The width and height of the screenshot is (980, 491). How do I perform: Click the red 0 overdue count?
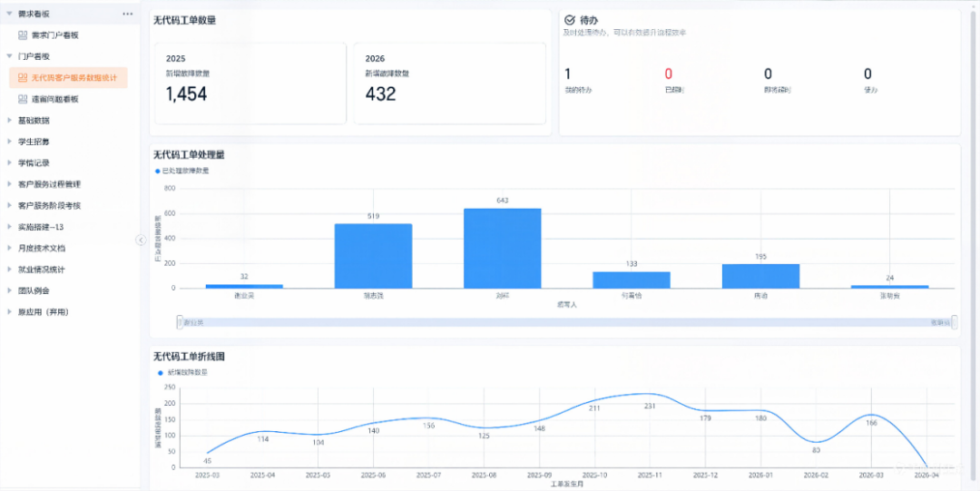(x=668, y=74)
